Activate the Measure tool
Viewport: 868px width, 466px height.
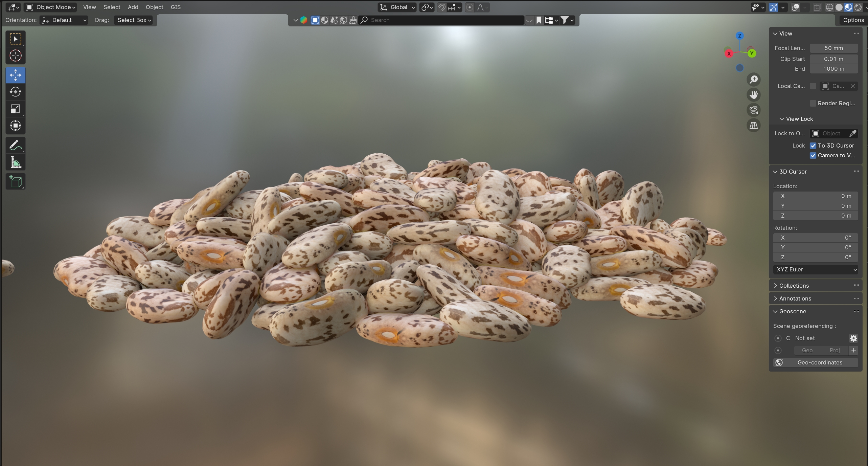[x=15, y=162]
